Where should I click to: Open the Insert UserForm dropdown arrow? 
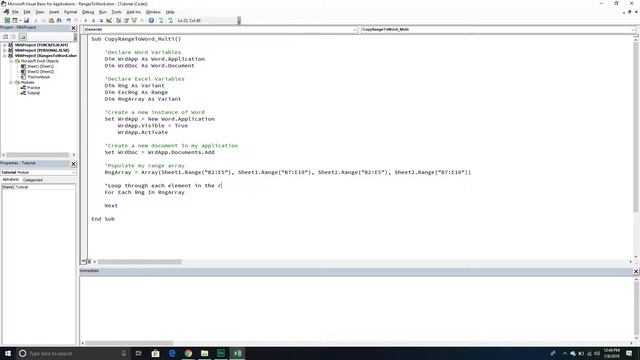click(x=20, y=20)
